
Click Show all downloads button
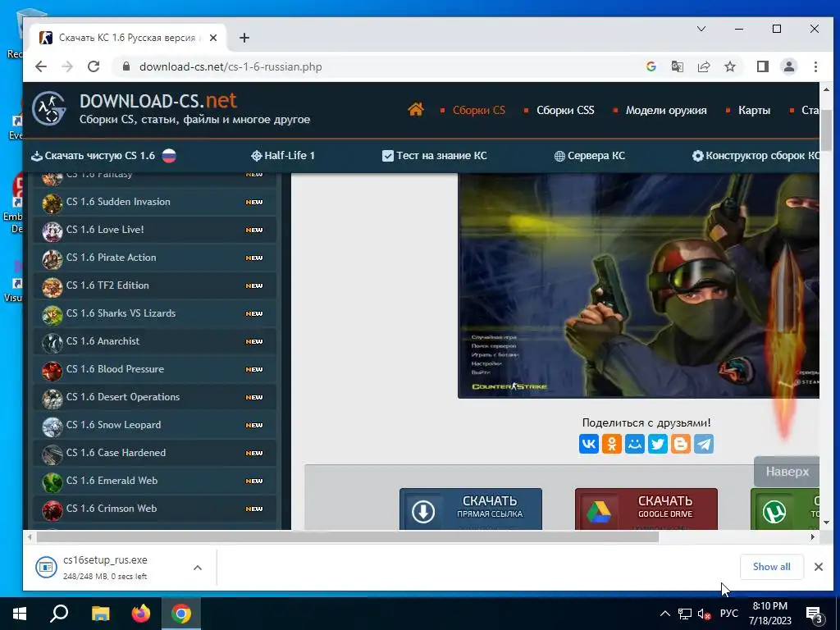click(771, 567)
